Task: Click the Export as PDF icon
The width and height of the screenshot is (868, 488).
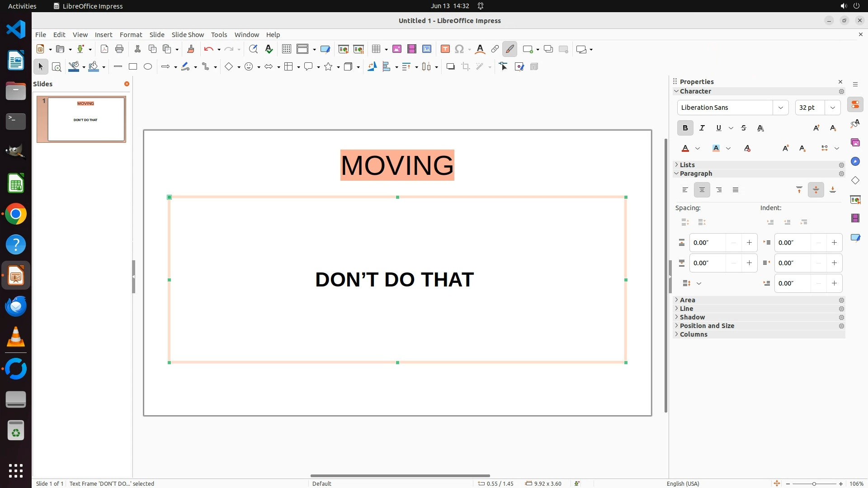Action: [104, 49]
